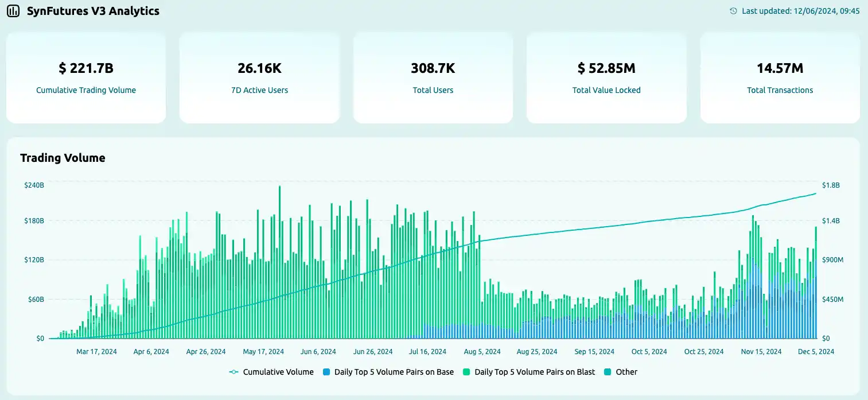The width and height of the screenshot is (868, 400).
Task: Toggle Daily Top 5 Volume Pairs on Blast label
Action: click(535, 372)
